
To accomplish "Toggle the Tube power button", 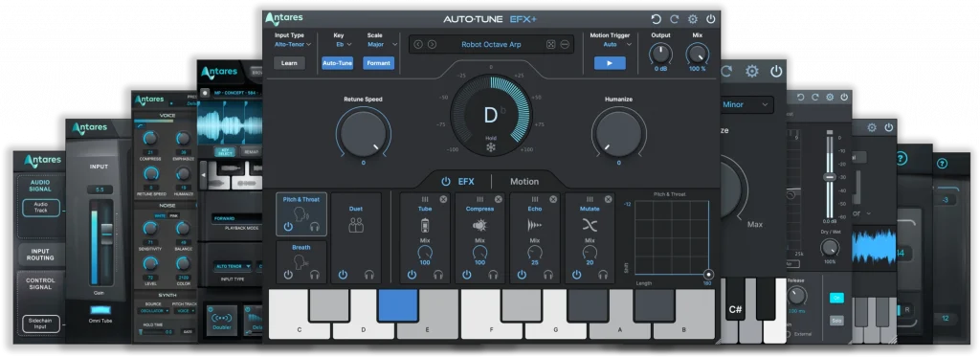I will [412, 275].
